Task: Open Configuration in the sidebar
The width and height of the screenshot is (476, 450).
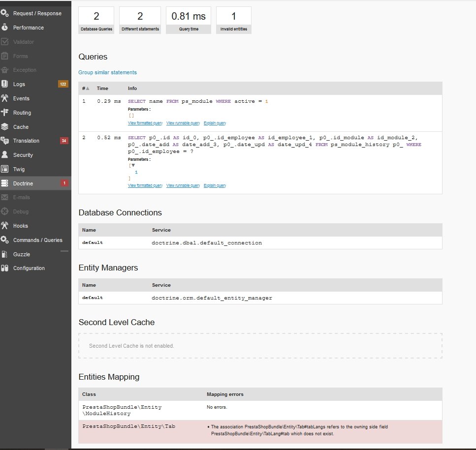Action: tap(29, 268)
